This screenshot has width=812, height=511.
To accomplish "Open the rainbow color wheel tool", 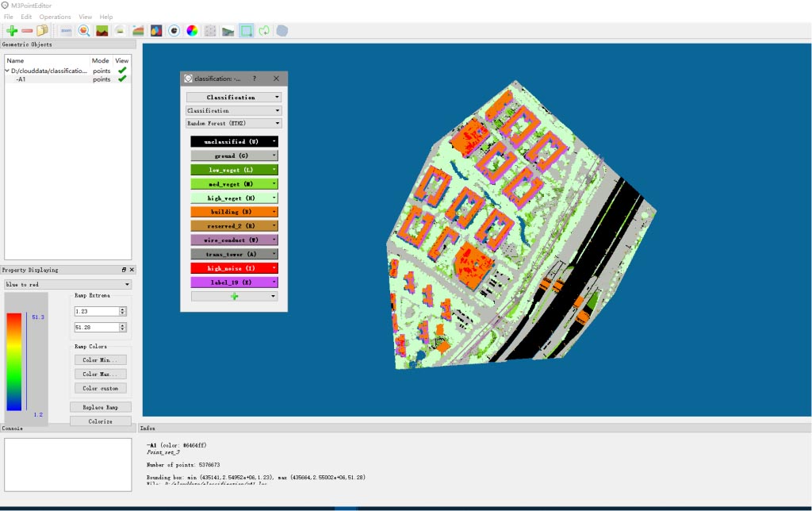I will pos(192,31).
